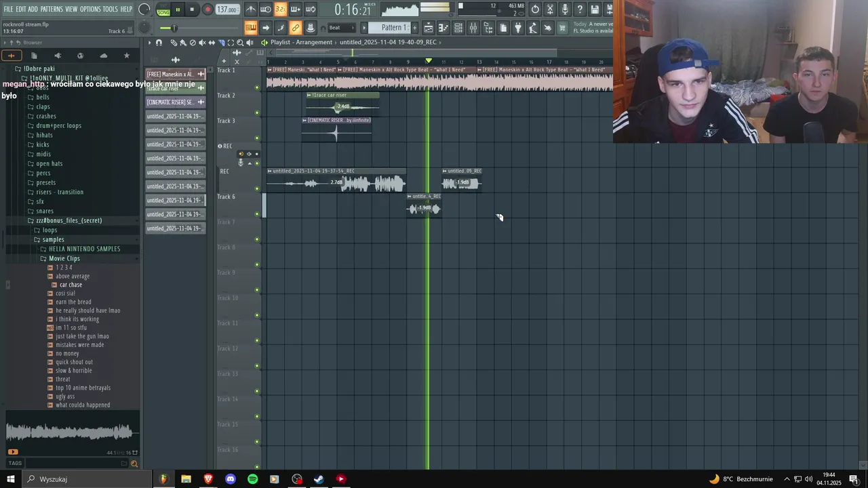Click the TAGS search input field
868x488 pixels.
pos(76,464)
